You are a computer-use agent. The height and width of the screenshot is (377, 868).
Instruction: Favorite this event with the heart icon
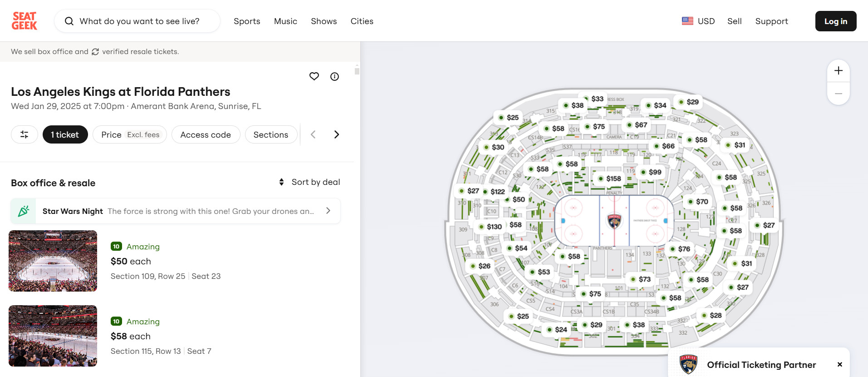click(x=314, y=76)
